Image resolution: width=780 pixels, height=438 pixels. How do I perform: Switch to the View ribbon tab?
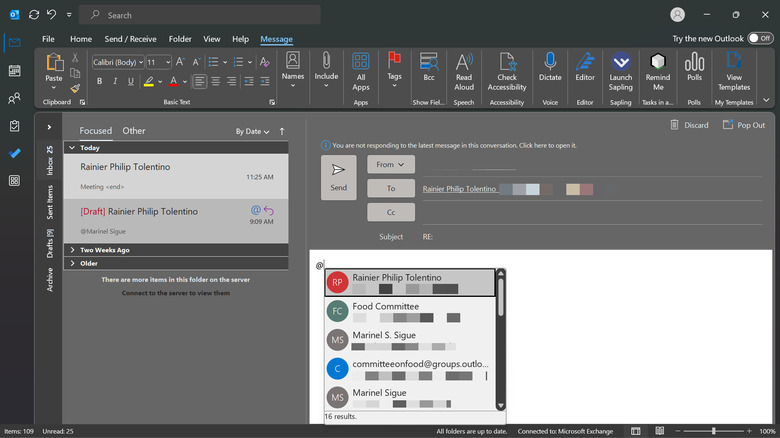(x=211, y=39)
